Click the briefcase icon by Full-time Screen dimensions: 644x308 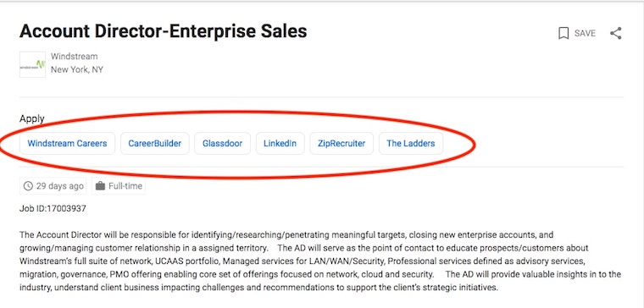100,186
